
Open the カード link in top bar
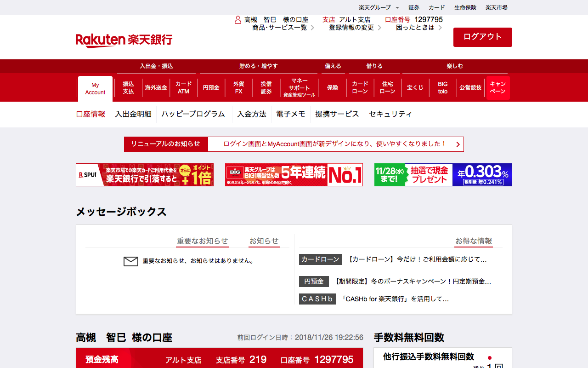[437, 7]
